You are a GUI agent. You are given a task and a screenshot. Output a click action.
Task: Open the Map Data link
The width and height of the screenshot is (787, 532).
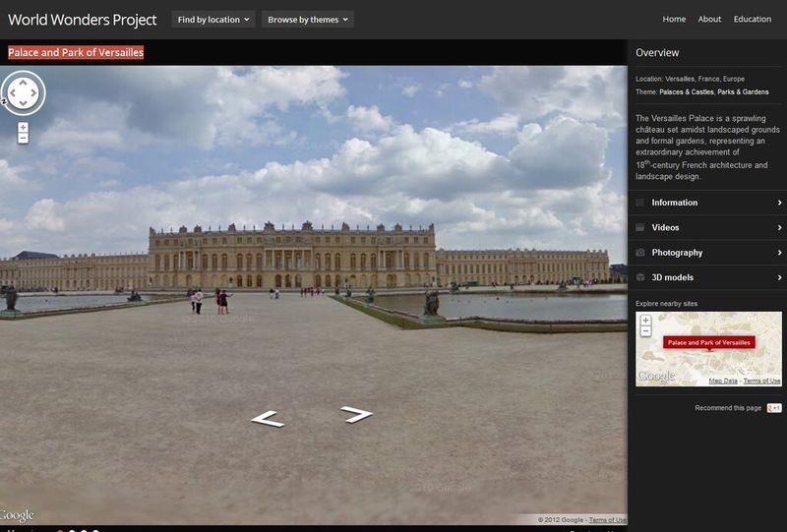click(x=723, y=381)
